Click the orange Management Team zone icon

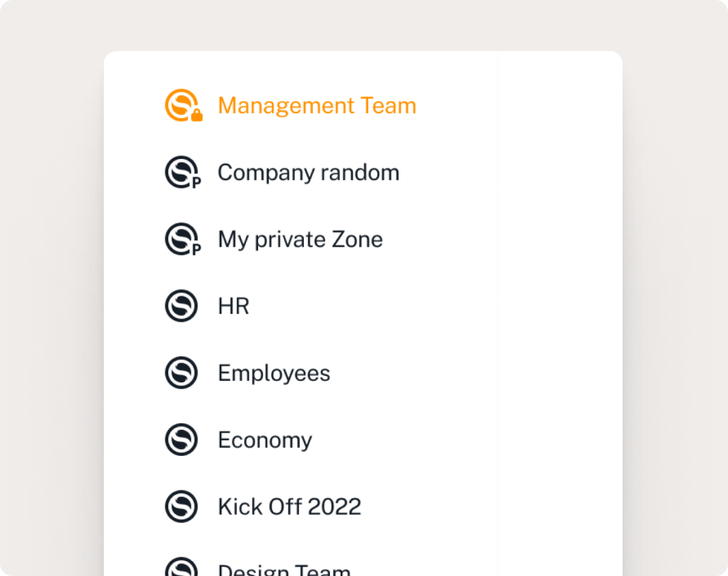tap(180, 105)
